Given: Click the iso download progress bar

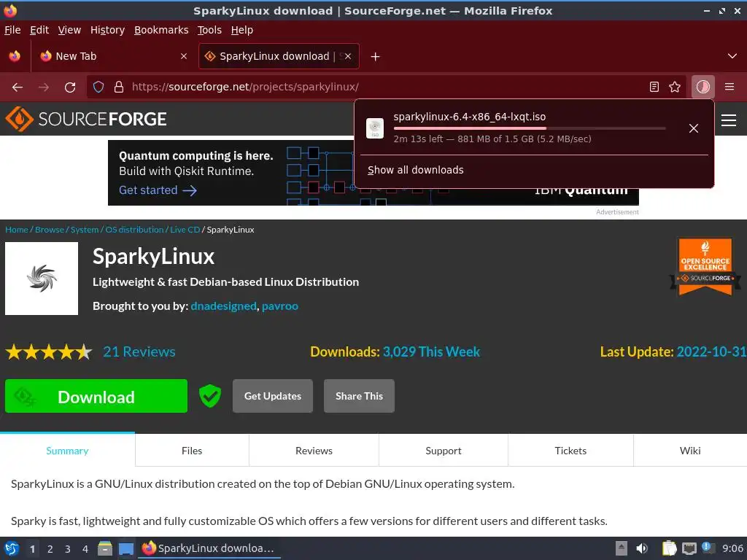Looking at the screenshot, I should click(530, 128).
